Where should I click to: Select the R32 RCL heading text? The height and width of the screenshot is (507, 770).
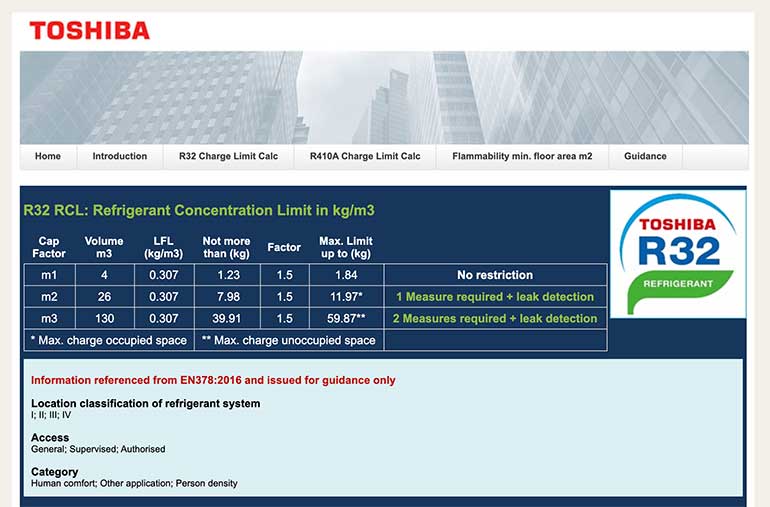[x=199, y=210]
